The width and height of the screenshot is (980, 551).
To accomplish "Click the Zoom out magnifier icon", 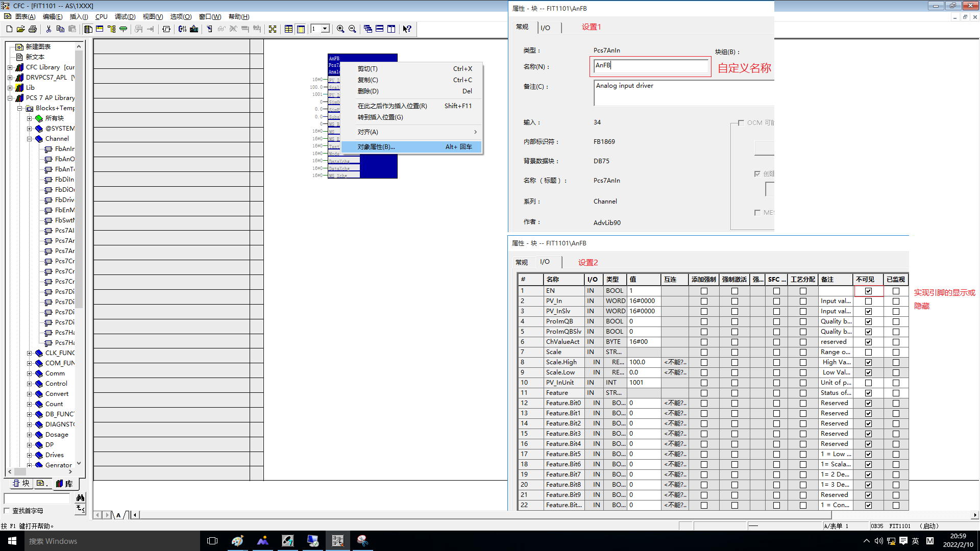I will [x=352, y=29].
